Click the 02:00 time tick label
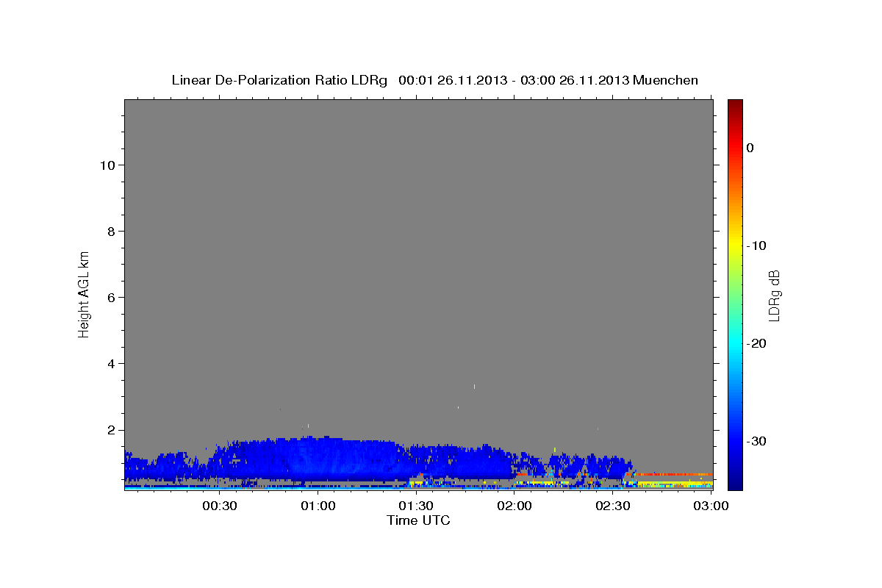 [514, 506]
